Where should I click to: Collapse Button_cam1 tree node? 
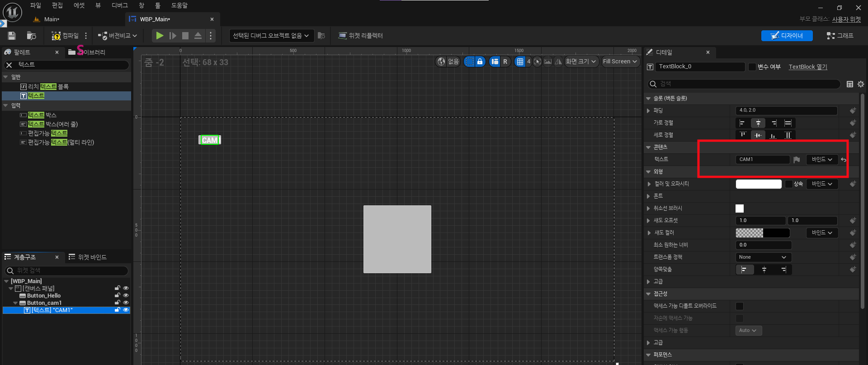16,303
